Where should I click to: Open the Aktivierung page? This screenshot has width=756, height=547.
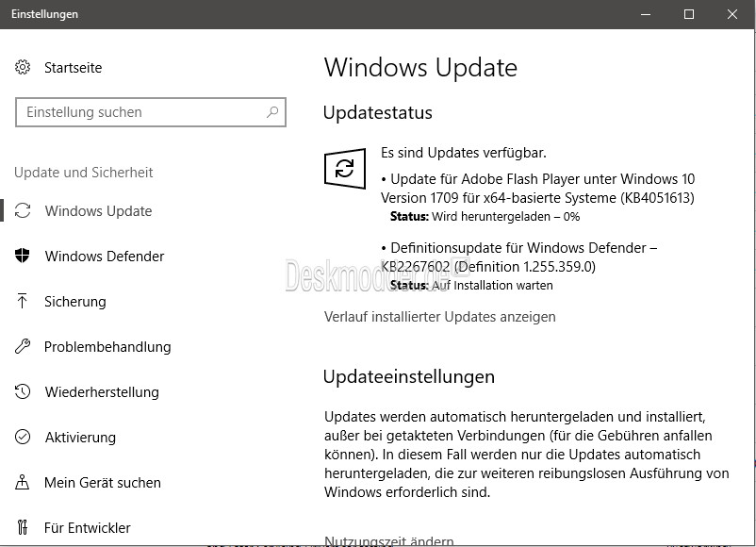(x=80, y=438)
